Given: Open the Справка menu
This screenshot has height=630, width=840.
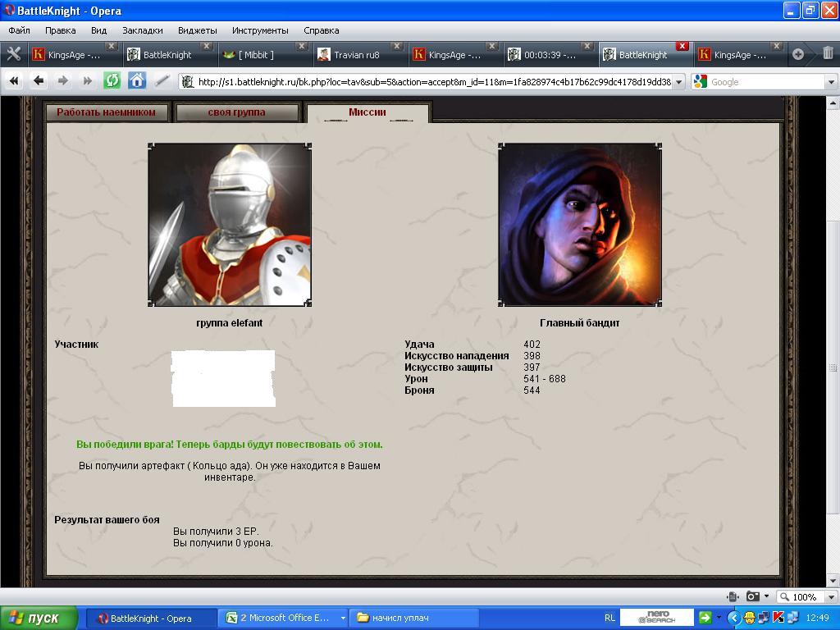Looking at the screenshot, I should [x=322, y=30].
